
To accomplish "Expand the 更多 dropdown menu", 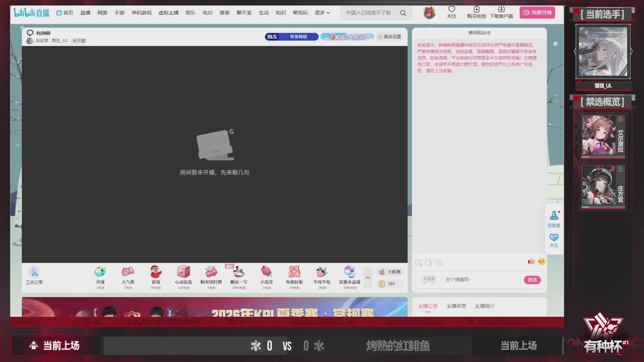I will [x=322, y=13].
